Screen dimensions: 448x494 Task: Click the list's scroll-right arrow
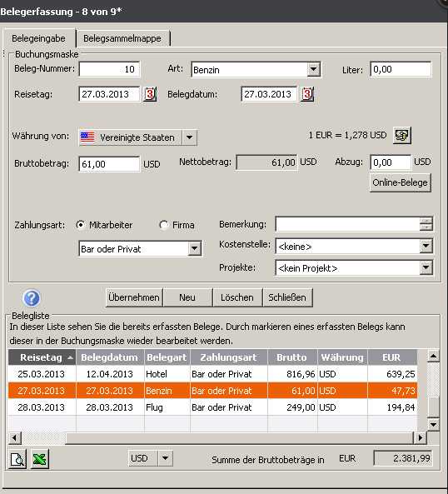pos(421,437)
